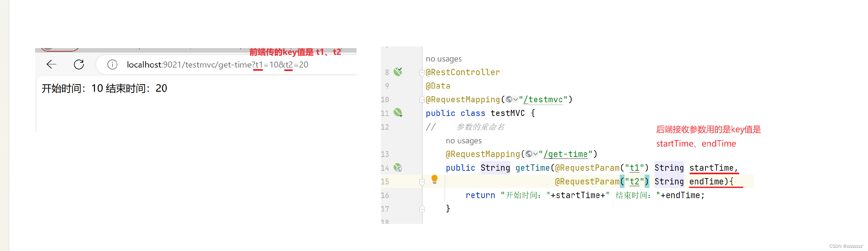Collapse the fold marker at @RestController line
The width and height of the screenshot is (868, 251).
[x=422, y=72]
